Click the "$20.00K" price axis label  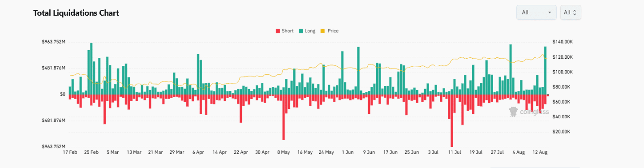(561, 132)
